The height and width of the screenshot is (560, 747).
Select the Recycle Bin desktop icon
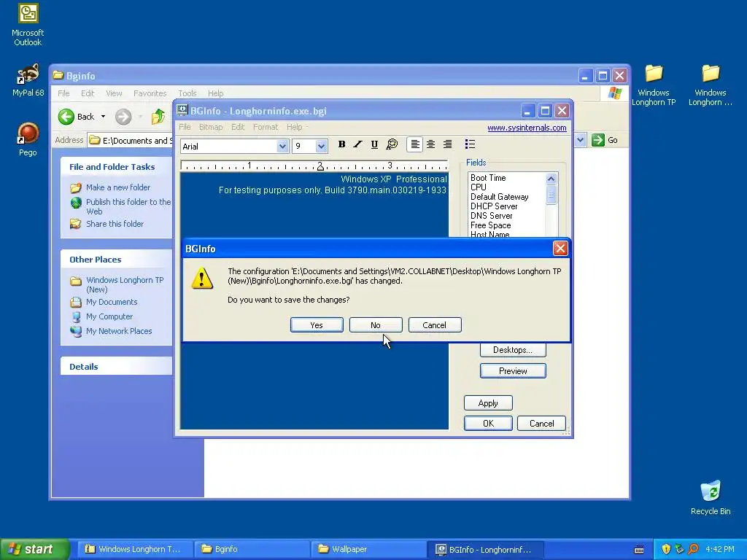pyautogui.click(x=711, y=497)
